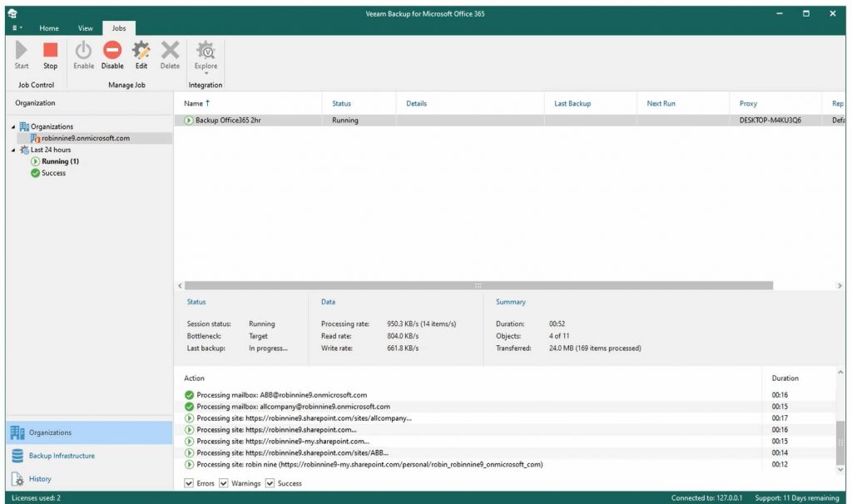Click the Processing rate value
This screenshot has width=852, height=504.
click(421, 324)
